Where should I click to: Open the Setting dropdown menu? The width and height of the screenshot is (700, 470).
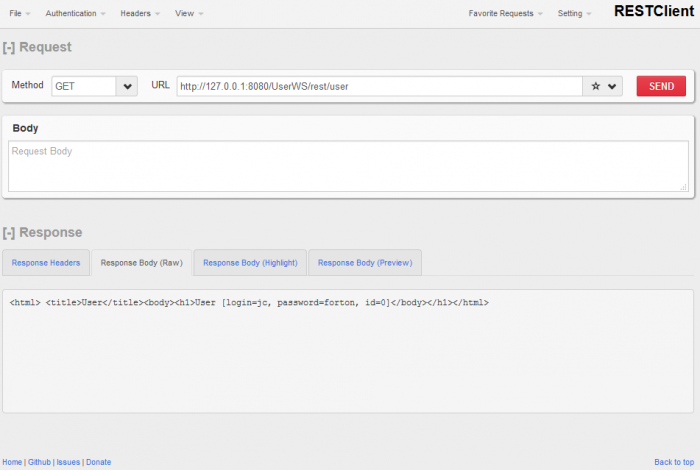pyautogui.click(x=574, y=14)
